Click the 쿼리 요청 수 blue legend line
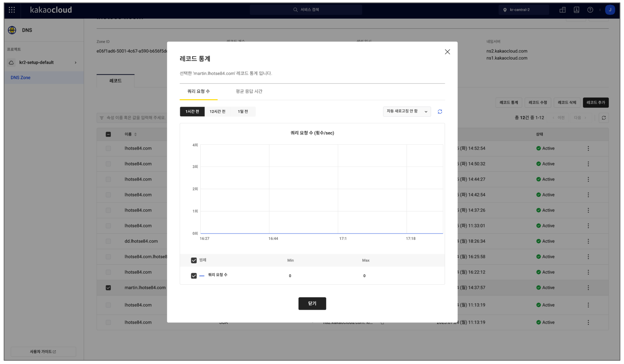 click(202, 276)
